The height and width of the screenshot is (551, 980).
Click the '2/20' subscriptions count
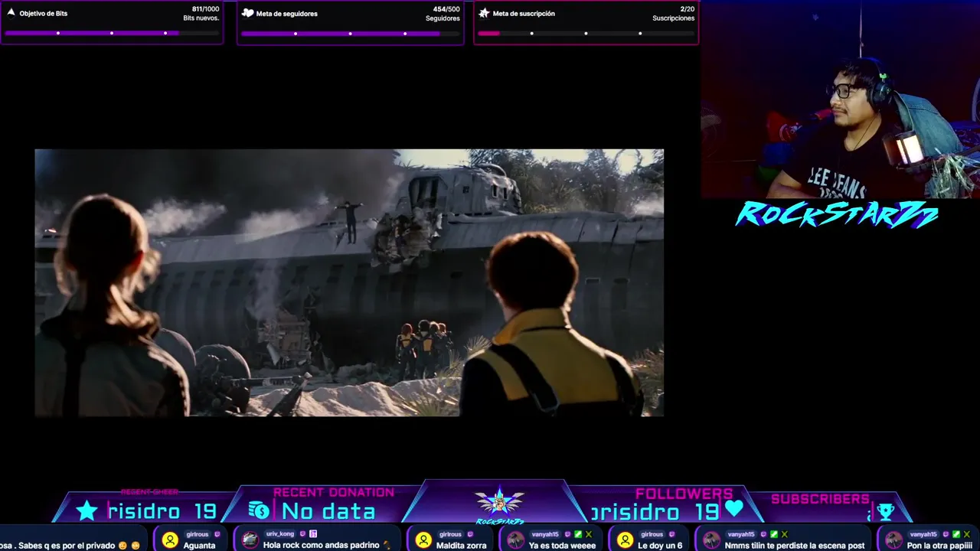point(688,9)
